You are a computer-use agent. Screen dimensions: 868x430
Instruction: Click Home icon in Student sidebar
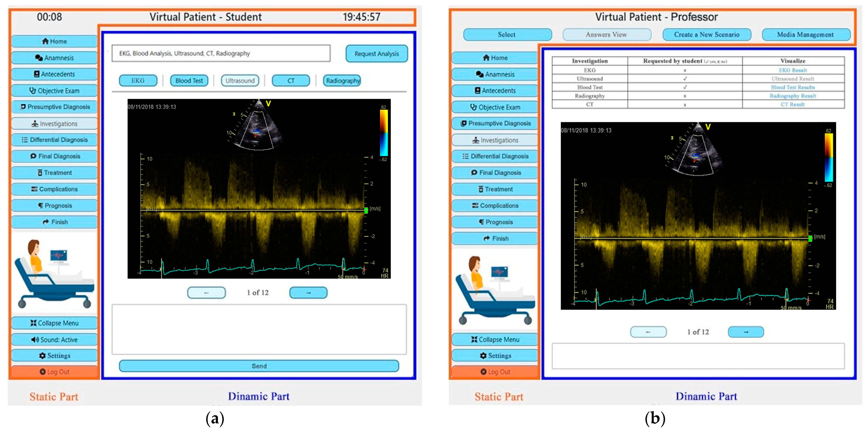tap(45, 41)
